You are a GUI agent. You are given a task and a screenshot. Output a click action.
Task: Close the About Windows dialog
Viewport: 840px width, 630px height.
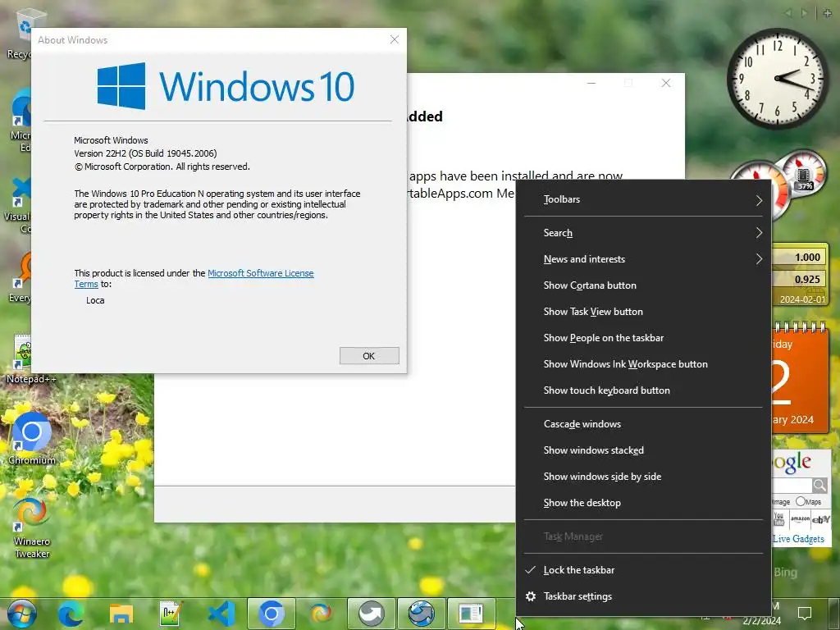point(395,39)
